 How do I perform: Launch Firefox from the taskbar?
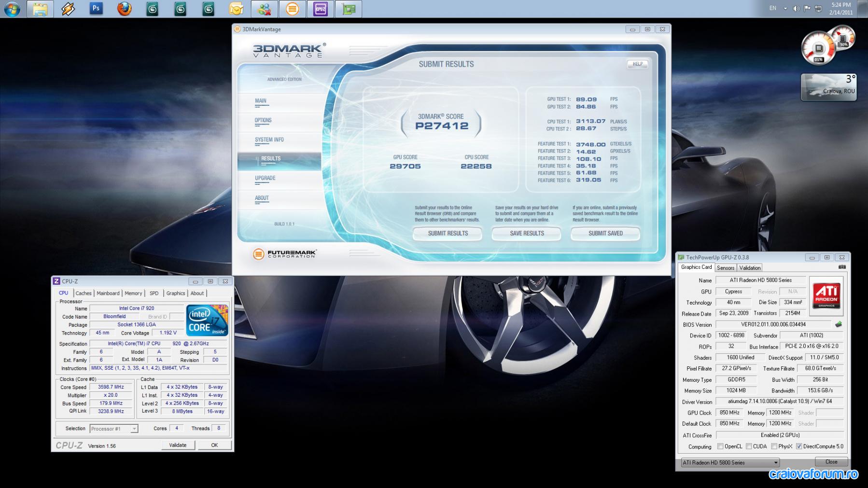(125, 9)
